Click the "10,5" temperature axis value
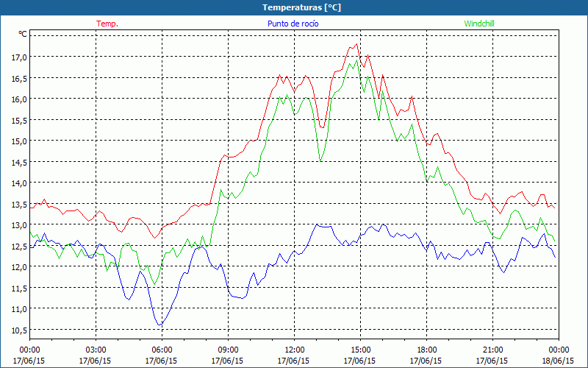588x368 pixels. click(20, 330)
